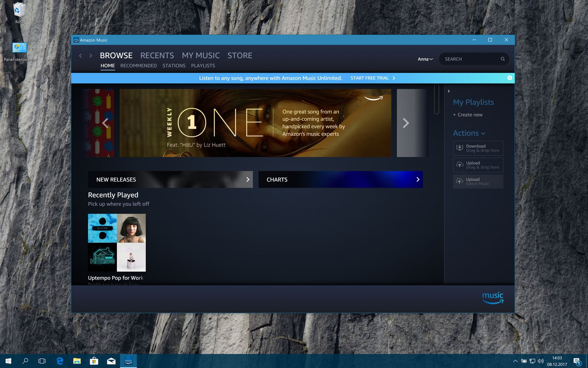Screen dimensions: 588x368
Task: Open Windows taskbar search
Action: click(x=25, y=361)
